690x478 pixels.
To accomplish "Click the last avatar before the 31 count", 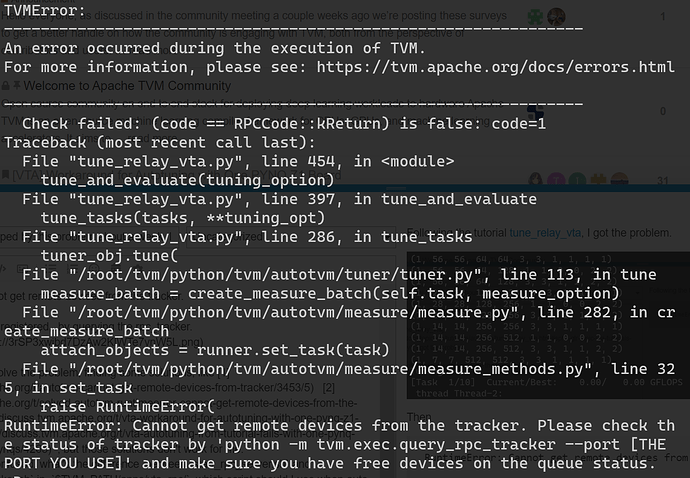I will [620, 181].
